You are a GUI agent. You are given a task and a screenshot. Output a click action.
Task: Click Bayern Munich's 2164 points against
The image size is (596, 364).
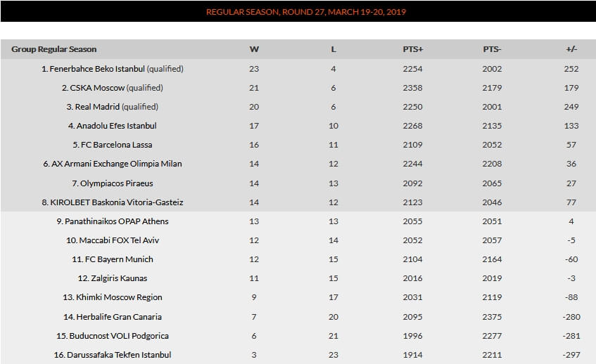point(493,259)
